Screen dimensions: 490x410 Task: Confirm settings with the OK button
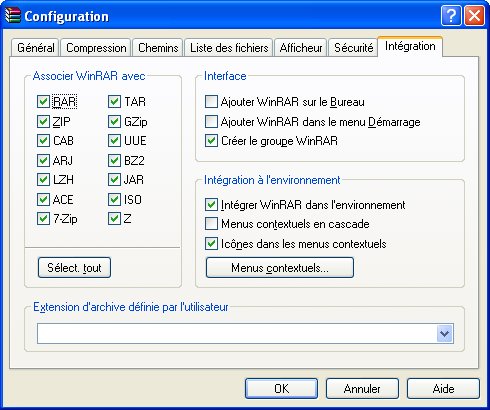click(281, 388)
